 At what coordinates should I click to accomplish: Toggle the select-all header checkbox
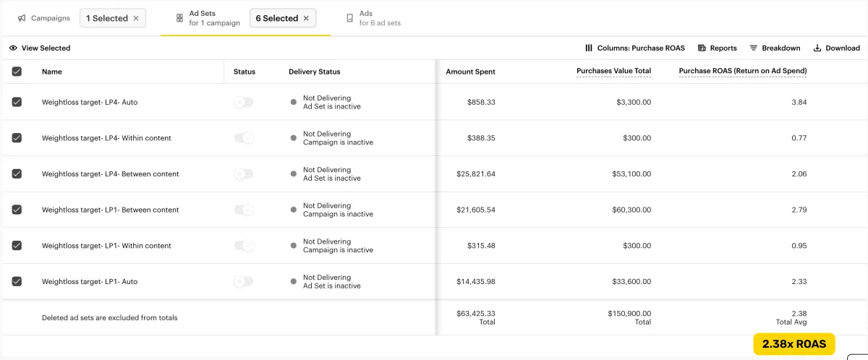pyautogui.click(x=17, y=72)
